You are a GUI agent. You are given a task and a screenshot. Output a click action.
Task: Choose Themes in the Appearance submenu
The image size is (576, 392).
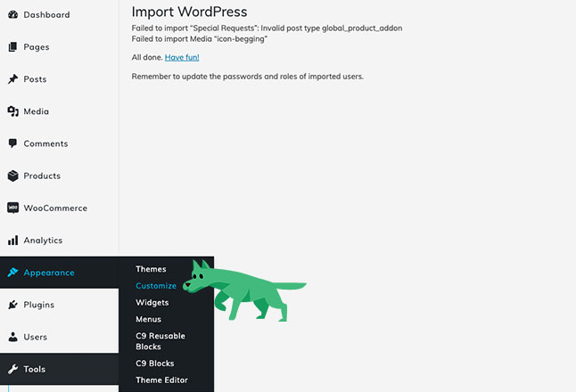[151, 269]
